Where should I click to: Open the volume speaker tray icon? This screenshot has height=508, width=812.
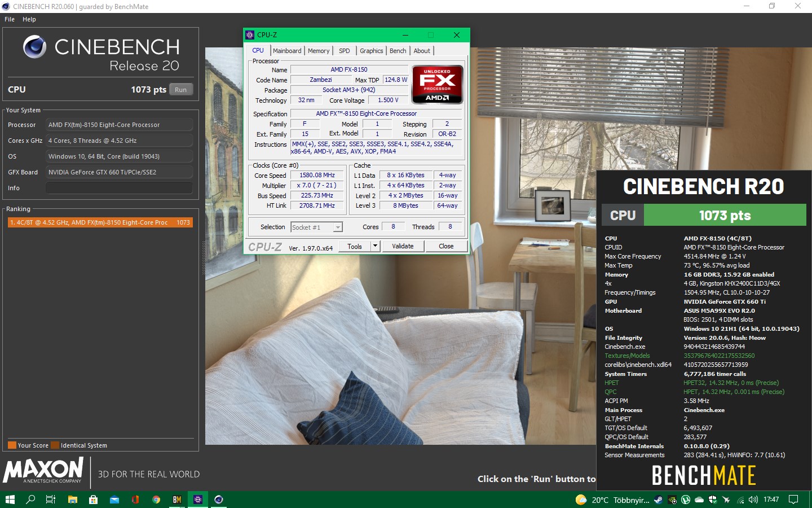[753, 500]
